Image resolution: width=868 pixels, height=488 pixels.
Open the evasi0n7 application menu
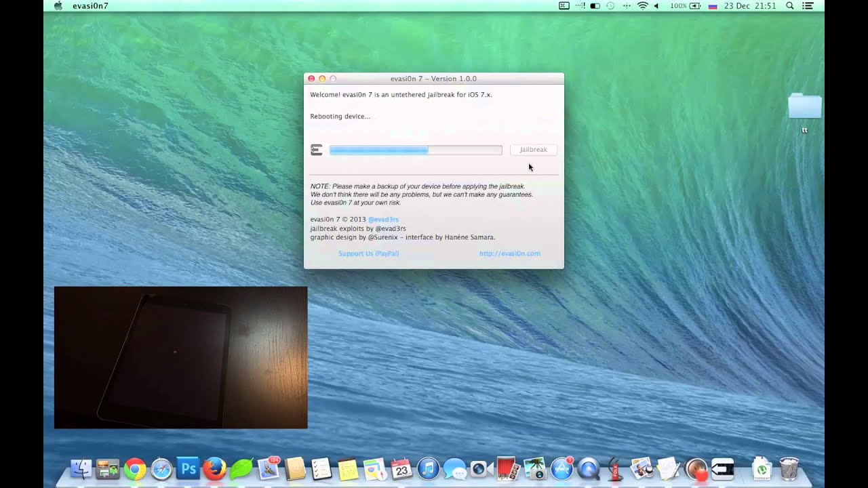coord(90,5)
